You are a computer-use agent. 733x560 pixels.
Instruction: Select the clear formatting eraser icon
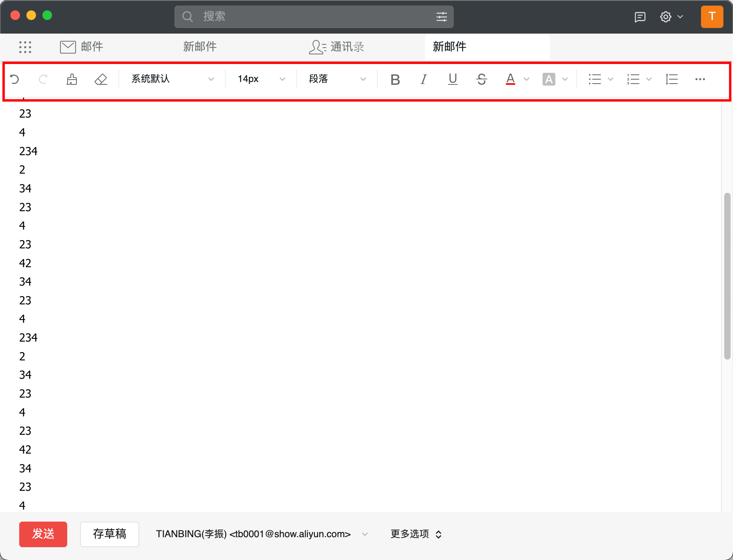click(x=100, y=79)
